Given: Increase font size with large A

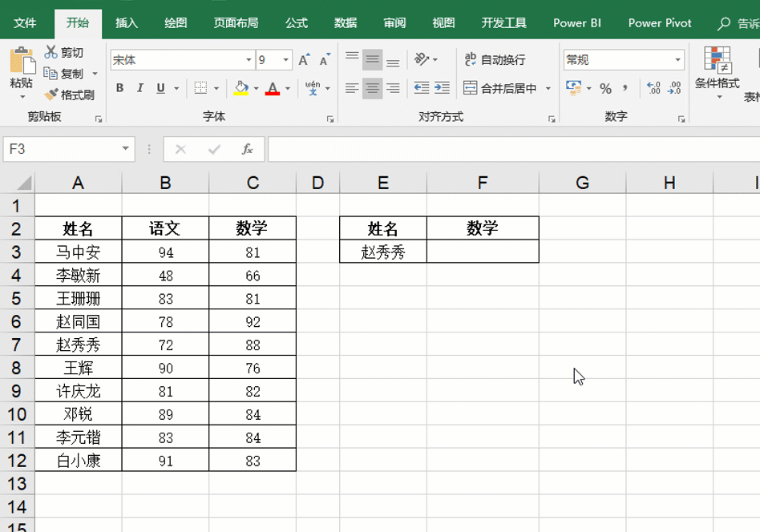Looking at the screenshot, I should click(304, 59).
